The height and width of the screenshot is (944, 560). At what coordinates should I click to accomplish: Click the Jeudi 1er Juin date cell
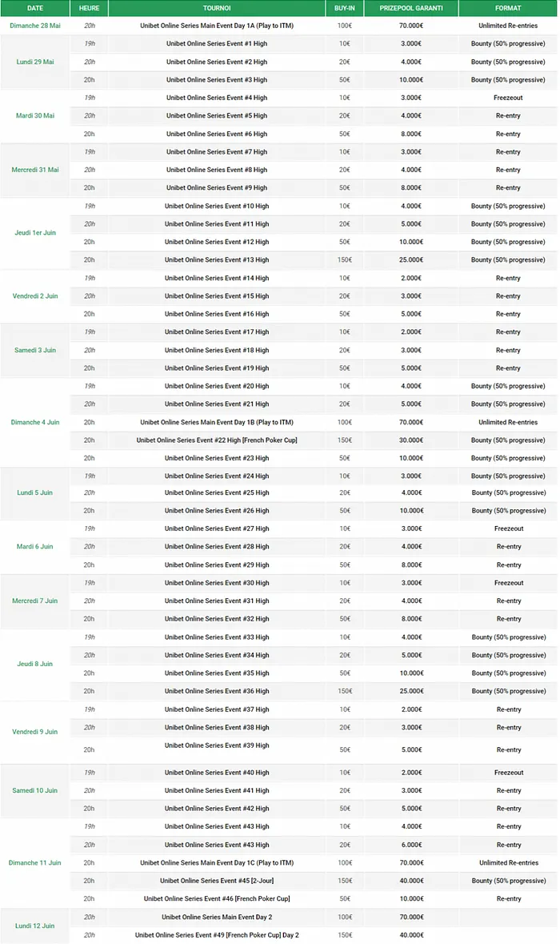click(x=35, y=233)
